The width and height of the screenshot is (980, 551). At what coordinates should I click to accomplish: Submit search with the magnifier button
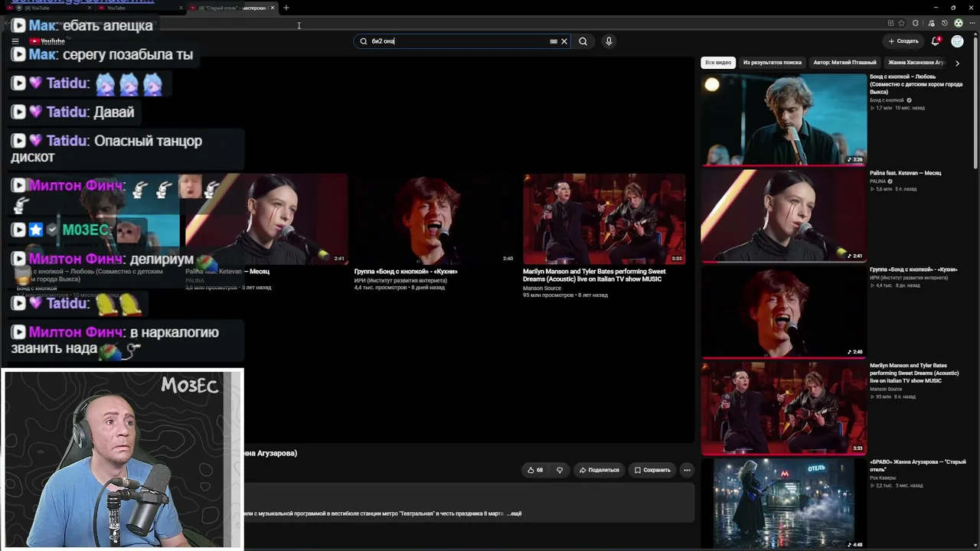pyautogui.click(x=583, y=41)
